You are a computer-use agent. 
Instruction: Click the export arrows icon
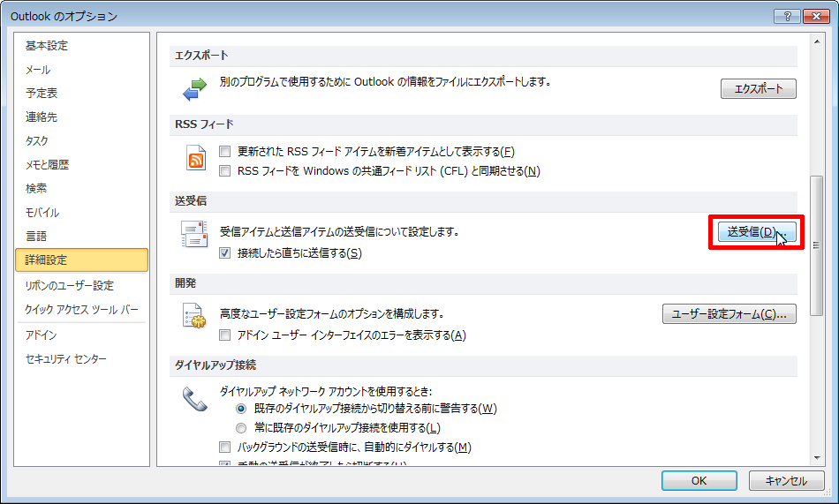[195, 89]
